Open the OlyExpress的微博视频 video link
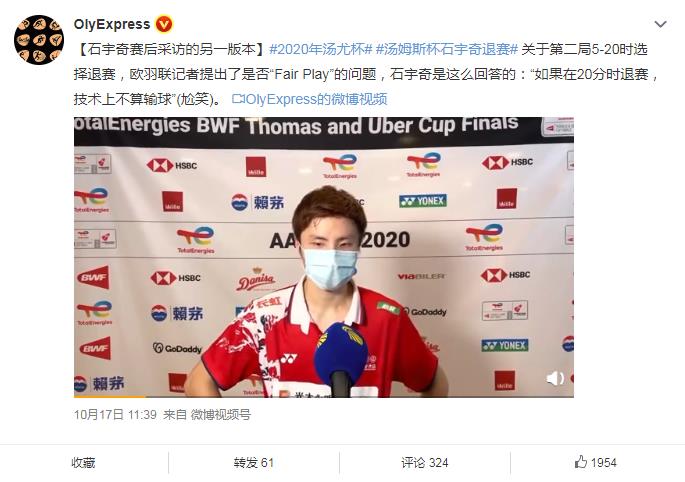The image size is (685, 482). pos(316,99)
